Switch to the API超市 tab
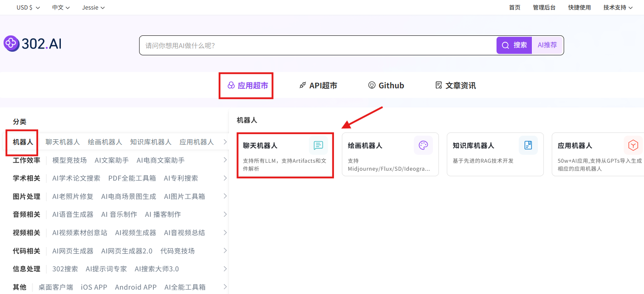This screenshot has width=644, height=294. point(318,86)
